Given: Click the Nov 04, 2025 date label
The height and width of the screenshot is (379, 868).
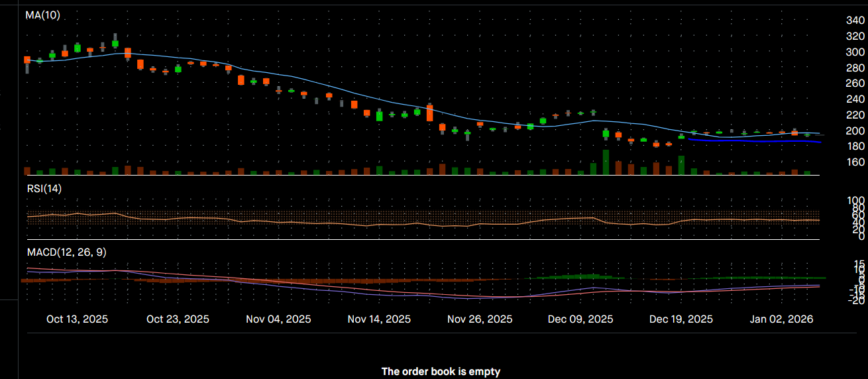Looking at the screenshot, I should coord(278,319).
